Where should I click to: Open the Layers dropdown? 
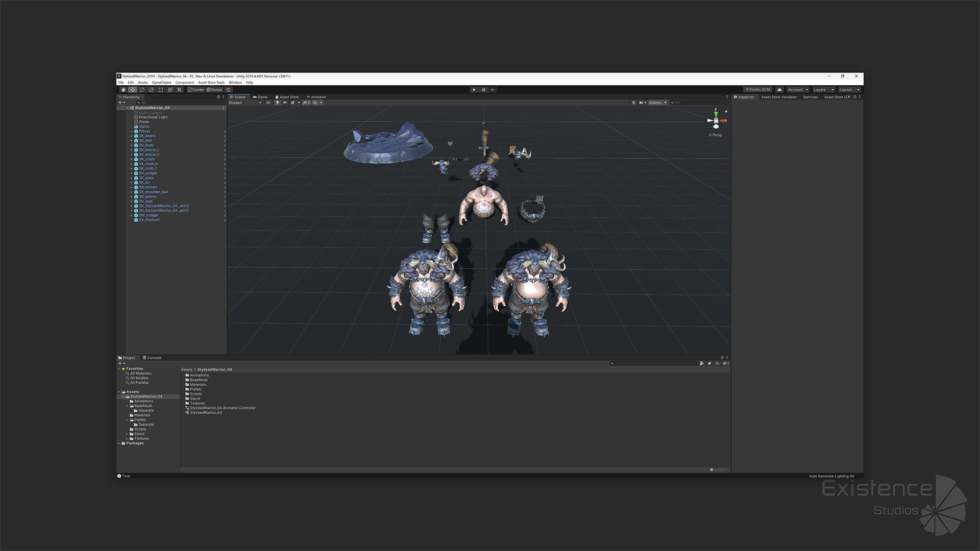pyautogui.click(x=823, y=90)
